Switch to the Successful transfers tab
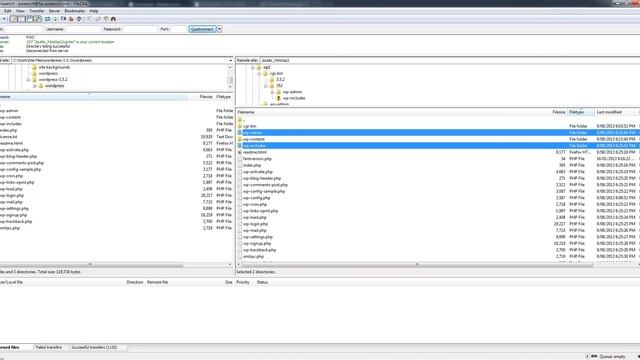640x360 pixels. pyautogui.click(x=94, y=347)
